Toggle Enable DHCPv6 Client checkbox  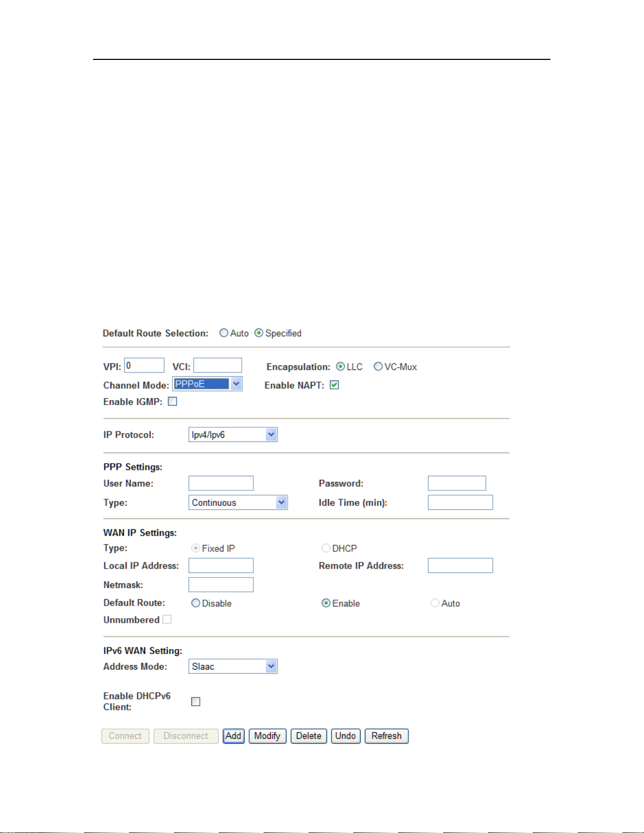[x=196, y=702]
